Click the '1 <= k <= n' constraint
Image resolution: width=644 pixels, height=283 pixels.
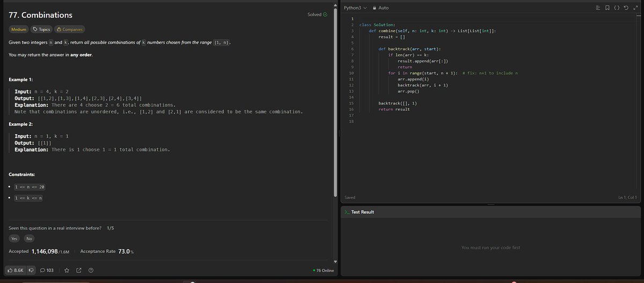tap(28, 198)
